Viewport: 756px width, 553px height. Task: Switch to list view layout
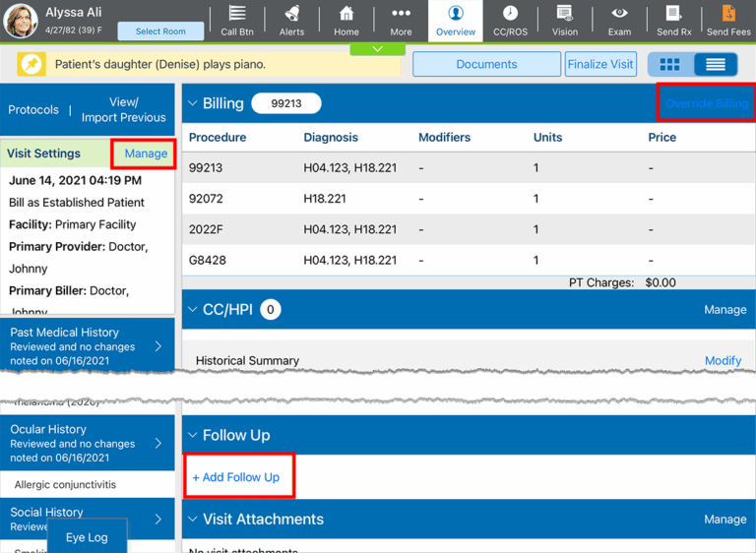point(716,65)
